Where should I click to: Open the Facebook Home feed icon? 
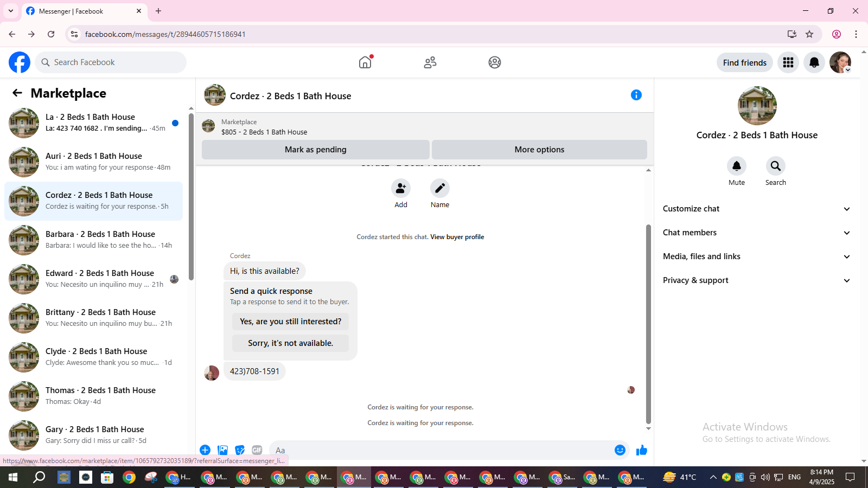tap(365, 62)
